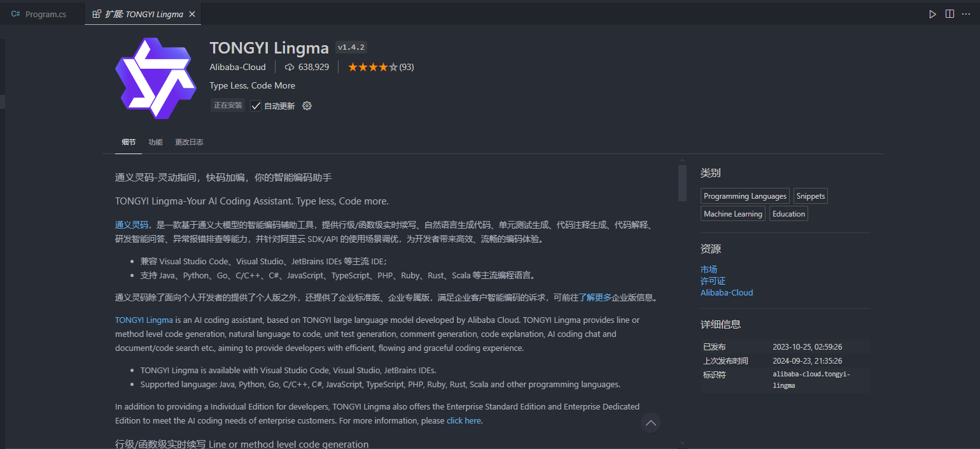The image size is (980, 449).
Task: Open the TONGYI Lingma paragraph link
Action: 144,320
